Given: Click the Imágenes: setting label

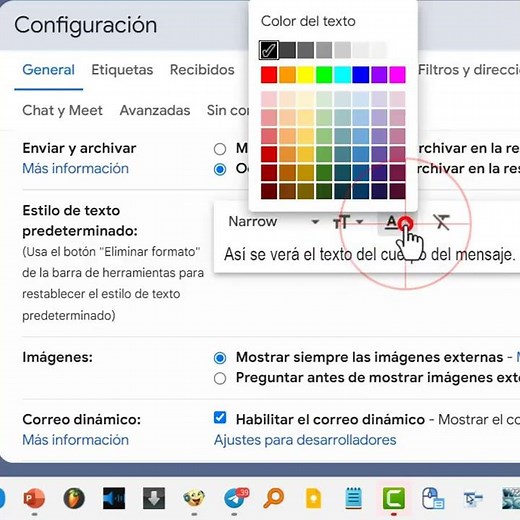Looking at the screenshot, I should point(57,358).
